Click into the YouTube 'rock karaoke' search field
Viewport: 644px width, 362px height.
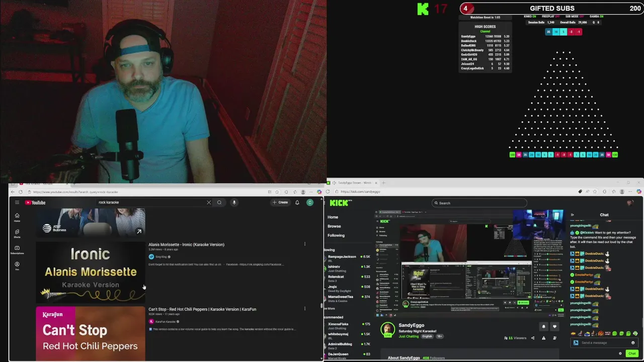(x=151, y=203)
